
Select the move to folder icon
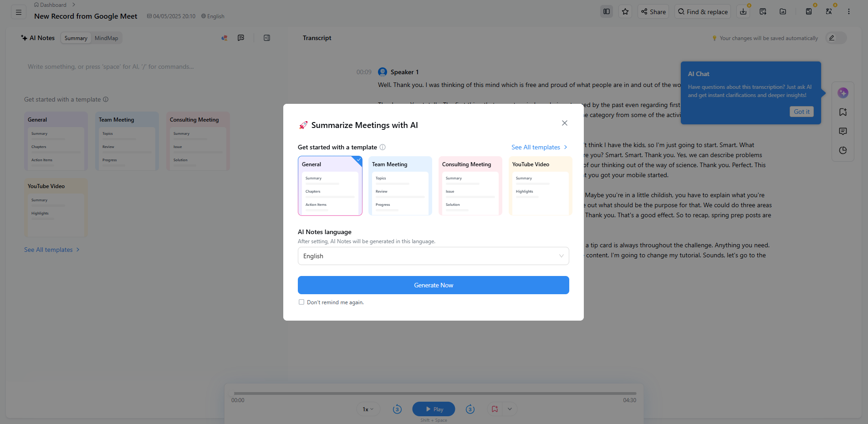783,11
